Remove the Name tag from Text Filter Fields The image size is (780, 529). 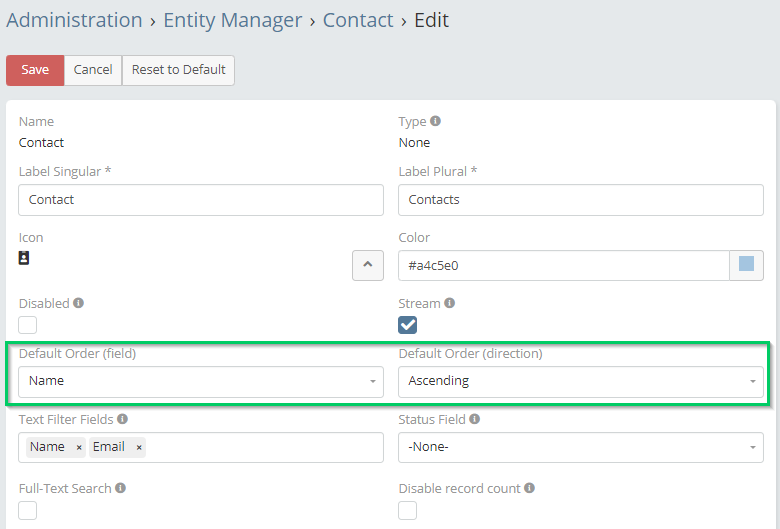[x=79, y=447]
